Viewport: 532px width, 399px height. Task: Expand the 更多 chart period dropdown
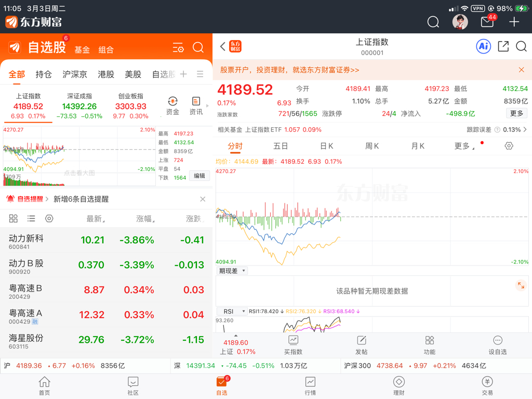pyautogui.click(x=464, y=146)
